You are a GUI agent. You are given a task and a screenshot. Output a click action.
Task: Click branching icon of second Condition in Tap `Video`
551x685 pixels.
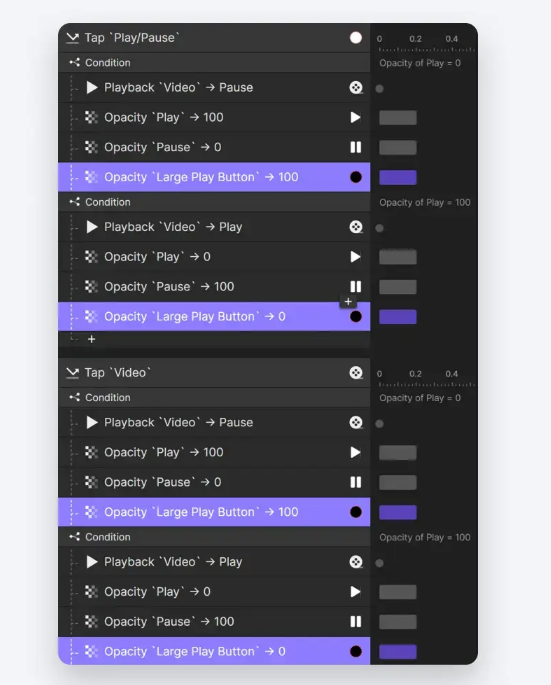[74, 536]
